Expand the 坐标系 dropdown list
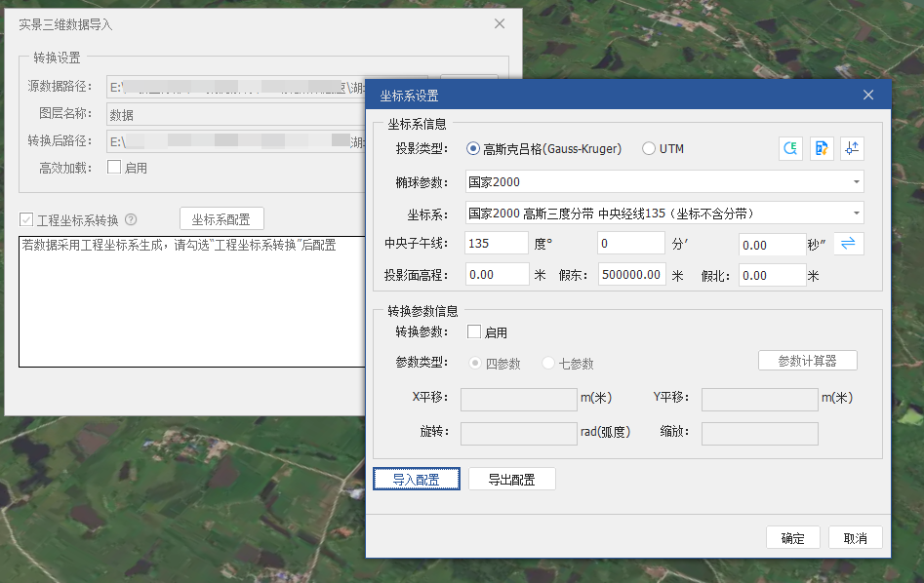Screen dimensions: 924x583 pyautogui.click(x=856, y=213)
